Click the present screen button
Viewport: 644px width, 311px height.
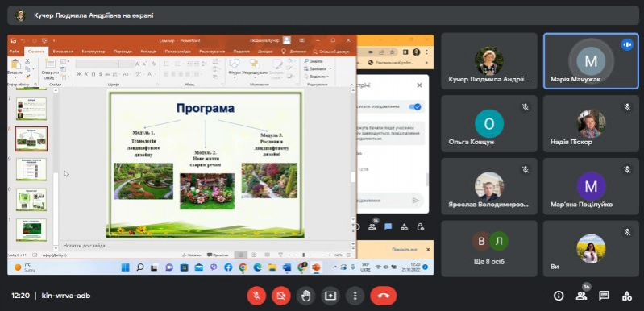[x=330, y=296]
